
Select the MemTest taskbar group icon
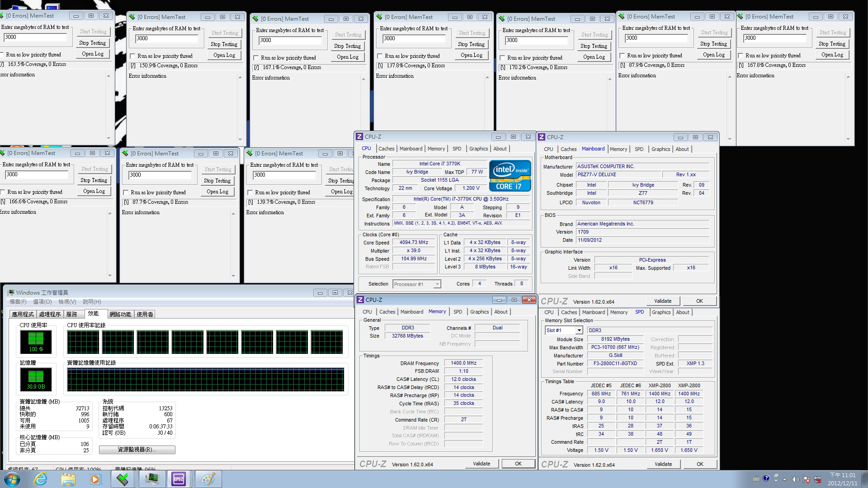pyautogui.click(x=123, y=479)
